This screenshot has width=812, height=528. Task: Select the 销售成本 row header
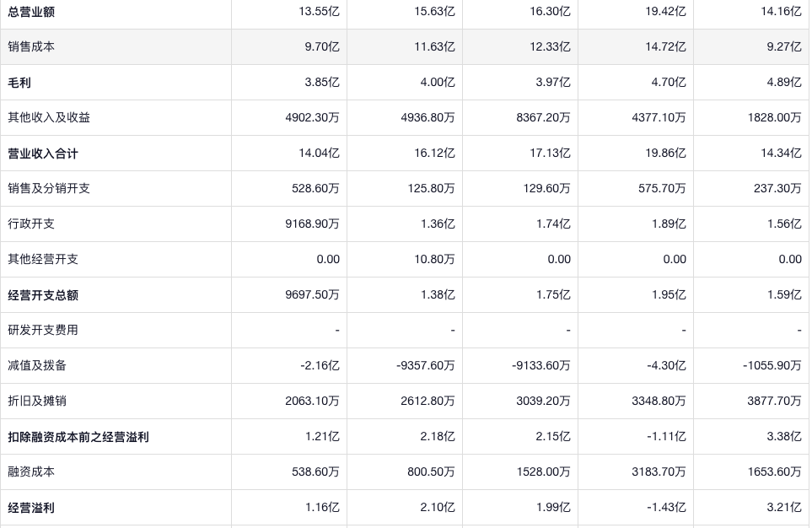tap(31, 47)
